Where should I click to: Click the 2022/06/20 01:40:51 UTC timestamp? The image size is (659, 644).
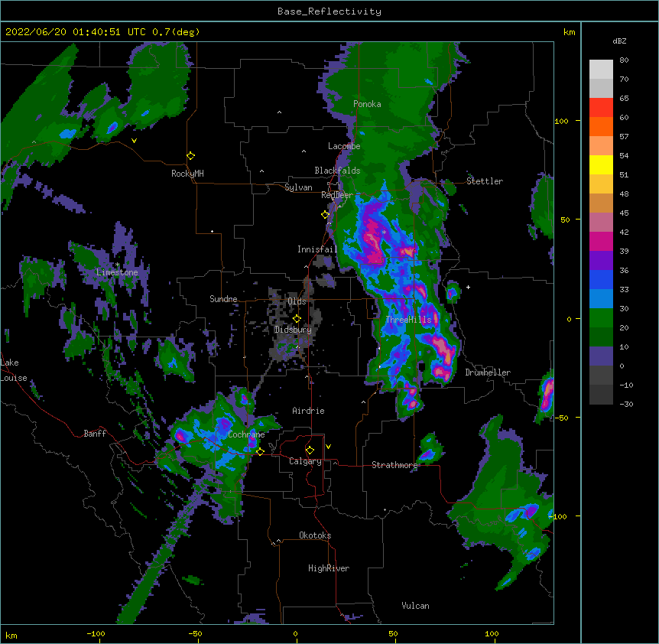point(102,32)
